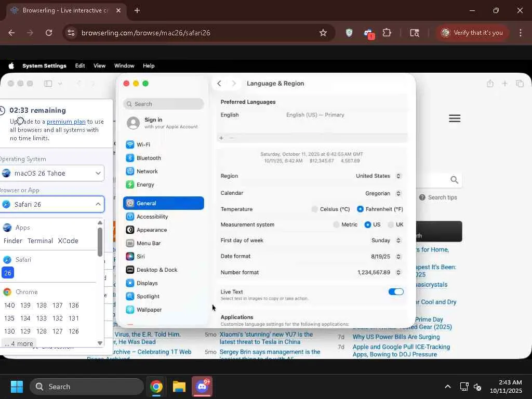Toggle Safari sidebar icon
Screen dimensions: 532x399
pos(48,84)
